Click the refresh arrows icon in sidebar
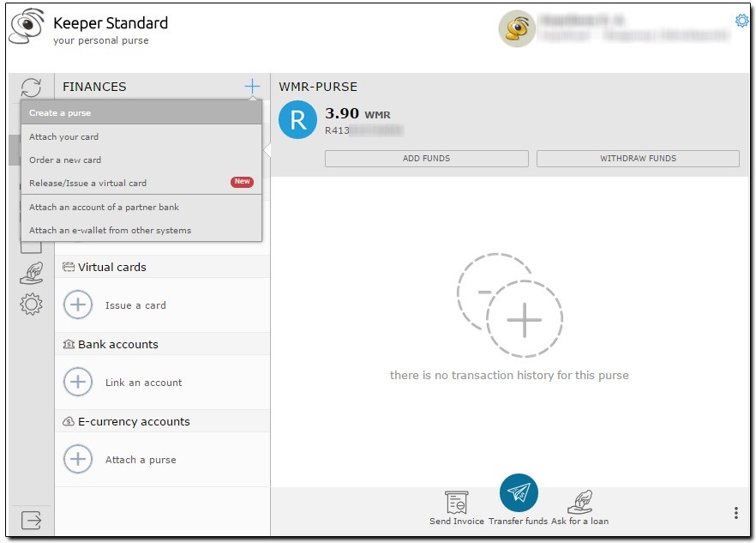The height and width of the screenshot is (543, 756). 31,87
